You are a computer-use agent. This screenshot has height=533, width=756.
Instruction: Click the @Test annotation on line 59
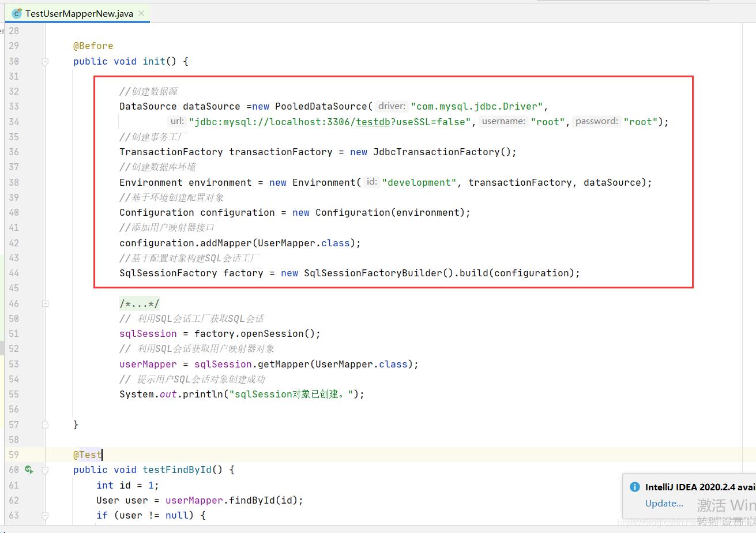pos(87,455)
